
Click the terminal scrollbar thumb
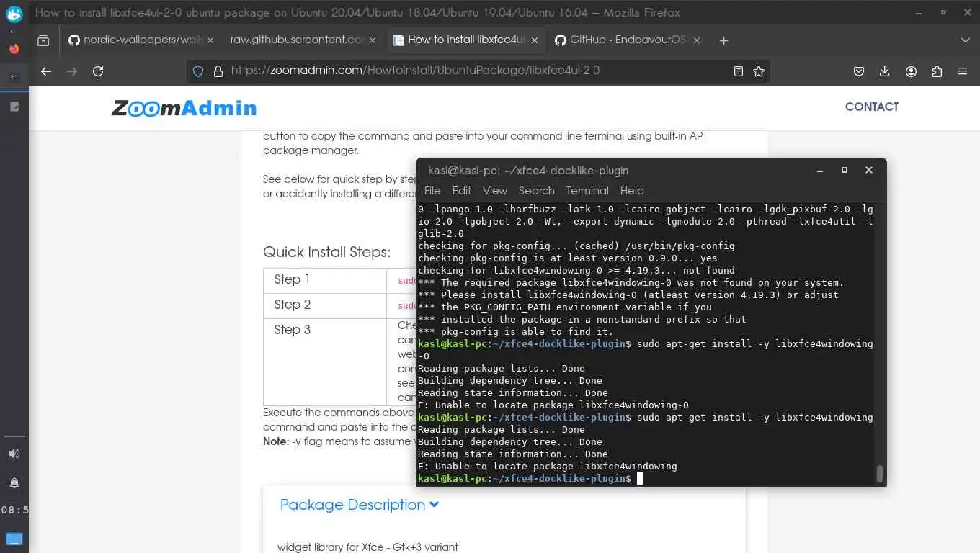879,474
